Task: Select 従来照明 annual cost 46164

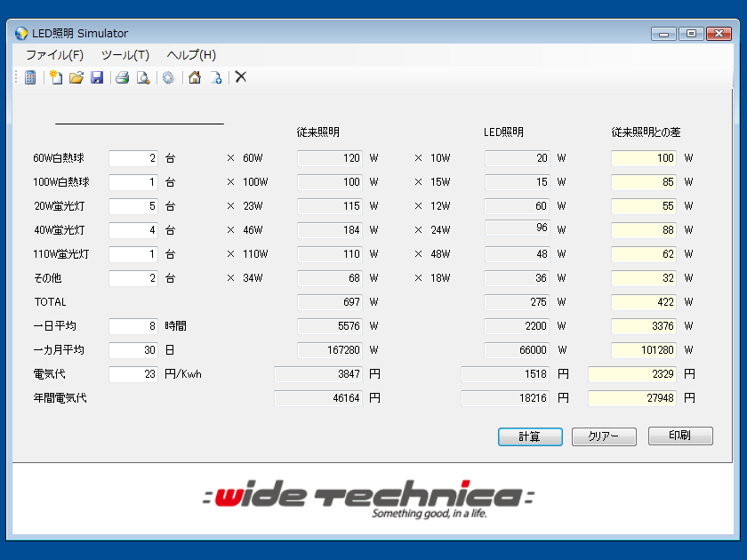Action: coord(318,398)
